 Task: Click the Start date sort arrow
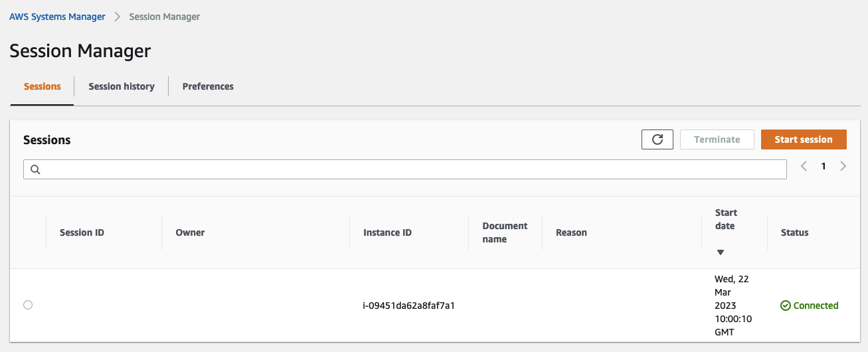(721, 252)
